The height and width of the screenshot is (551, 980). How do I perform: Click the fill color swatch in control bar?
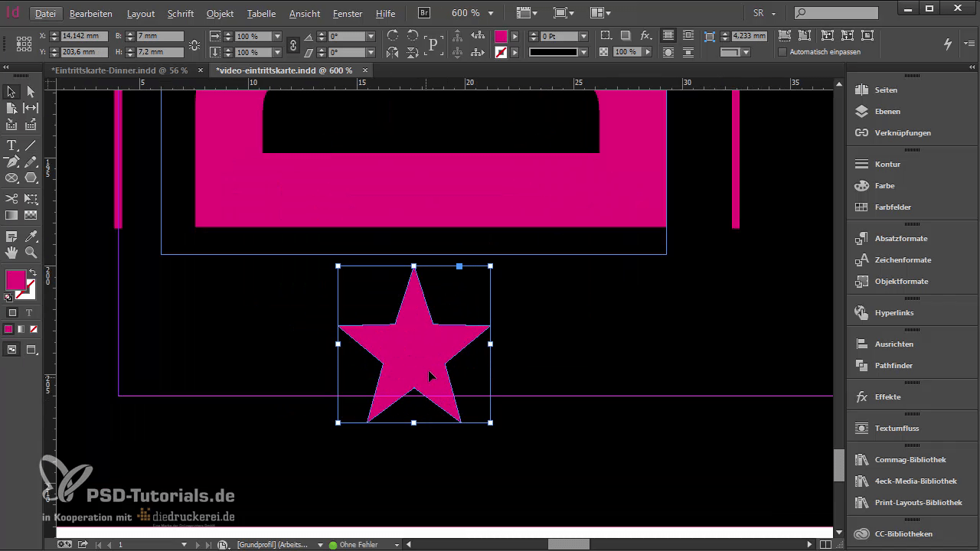[501, 36]
